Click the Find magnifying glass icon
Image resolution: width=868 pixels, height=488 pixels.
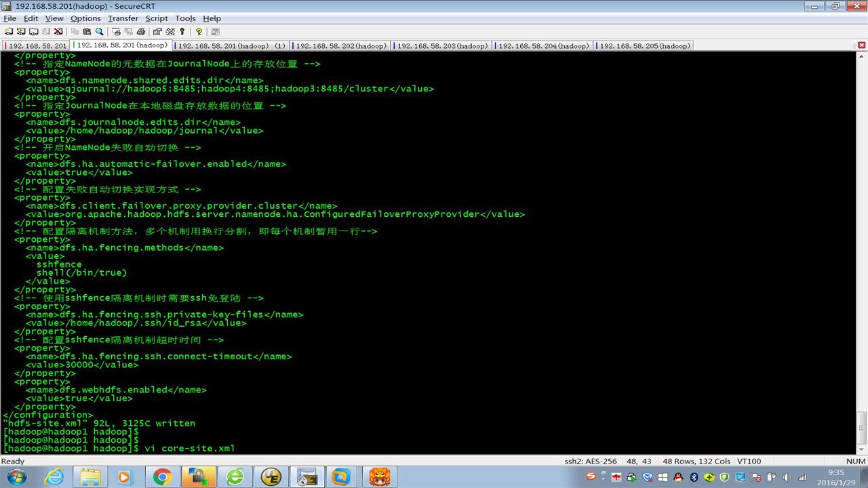coord(99,31)
